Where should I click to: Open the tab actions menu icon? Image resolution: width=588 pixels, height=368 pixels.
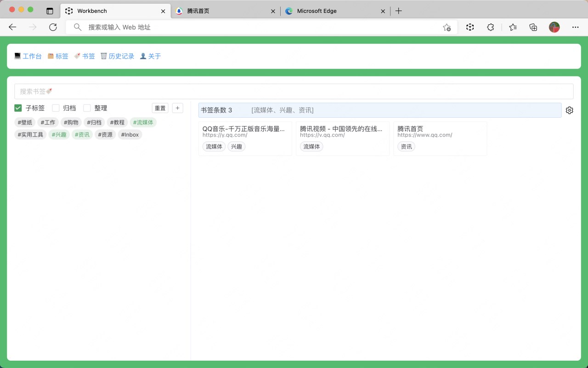(x=50, y=11)
